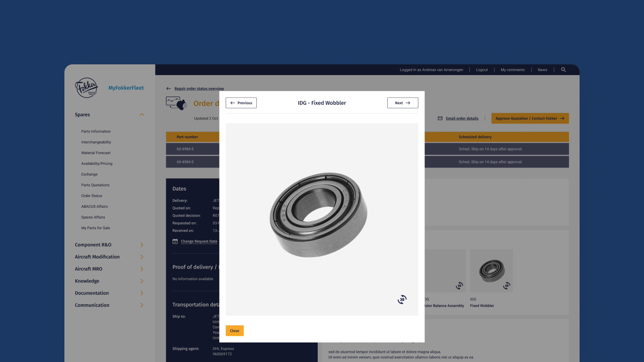Image resolution: width=644 pixels, height=362 pixels.
Task: Click the search magnifier icon
Action: coord(563,70)
